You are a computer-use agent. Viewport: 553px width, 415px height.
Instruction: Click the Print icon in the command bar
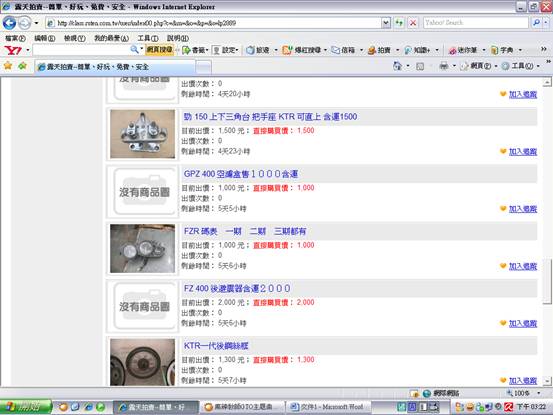click(444, 66)
